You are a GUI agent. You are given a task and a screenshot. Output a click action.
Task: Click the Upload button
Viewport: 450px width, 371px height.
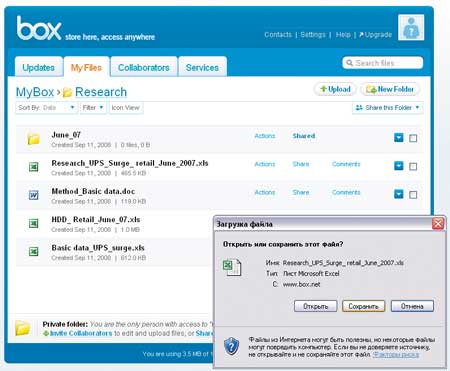click(x=335, y=89)
